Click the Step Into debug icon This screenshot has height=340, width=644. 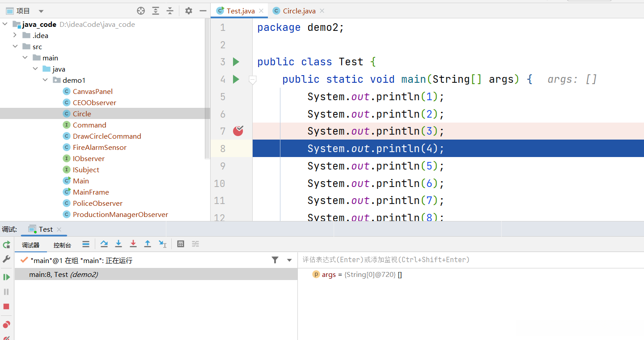coord(119,244)
